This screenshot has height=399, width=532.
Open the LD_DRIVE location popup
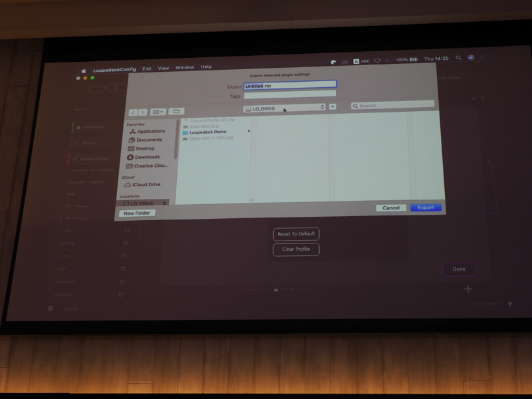click(x=285, y=108)
